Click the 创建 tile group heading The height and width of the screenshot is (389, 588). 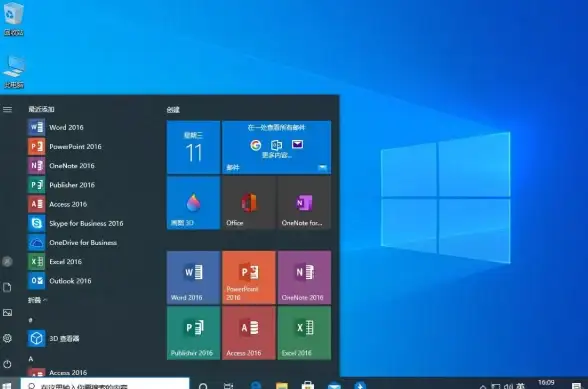click(x=173, y=110)
